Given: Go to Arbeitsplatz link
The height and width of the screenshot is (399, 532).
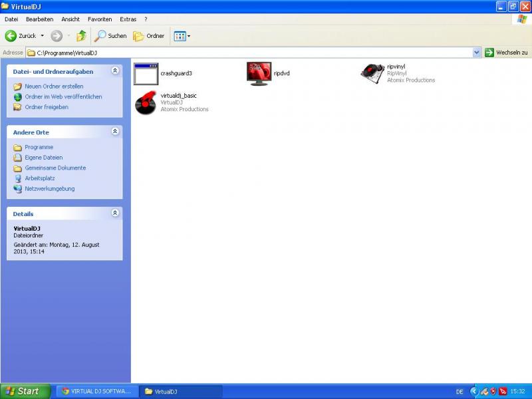Looking at the screenshot, I should 40,178.
